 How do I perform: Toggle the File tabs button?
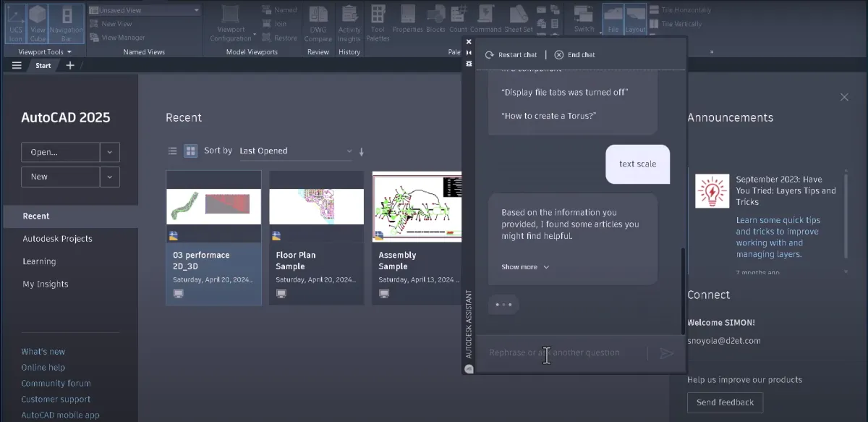[613, 20]
